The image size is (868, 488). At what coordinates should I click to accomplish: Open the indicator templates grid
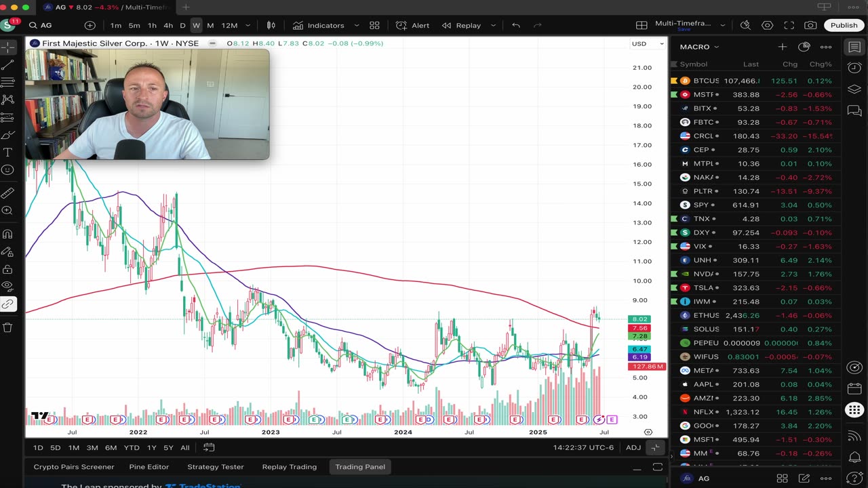pos(374,26)
